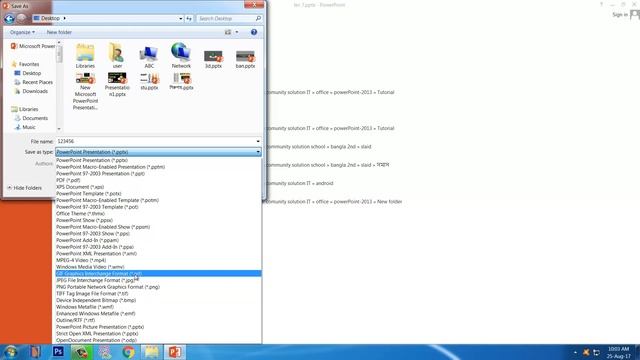The image size is (640, 360).
Task: Choose PowerPoint 97-2003 Presentation (*.ppt)
Action: coord(158,173)
